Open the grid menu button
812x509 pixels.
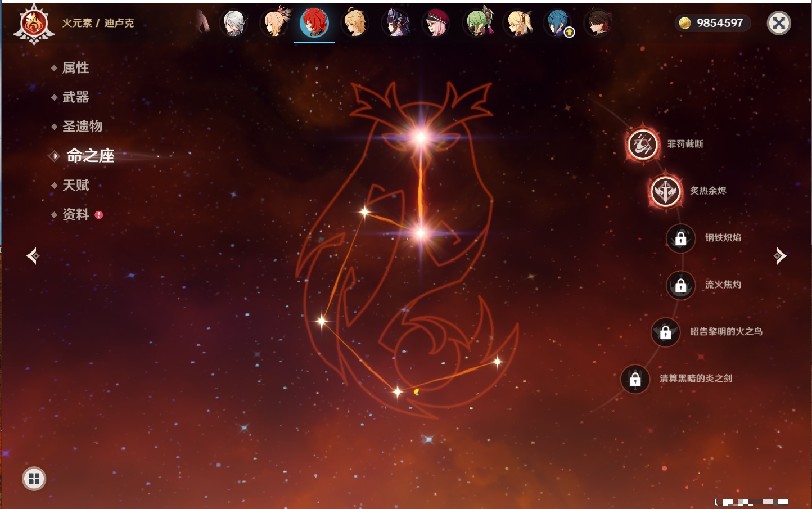pos(34,479)
